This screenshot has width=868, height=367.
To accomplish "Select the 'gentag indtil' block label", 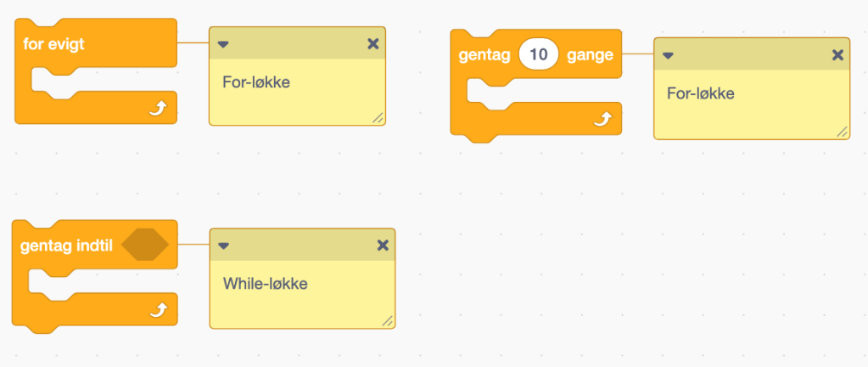I will point(67,246).
